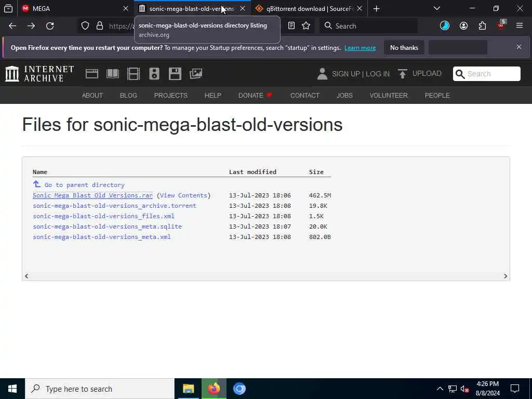The image size is (532, 399).
Task: Click the Firefox back arrow
Action: [x=12, y=26]
